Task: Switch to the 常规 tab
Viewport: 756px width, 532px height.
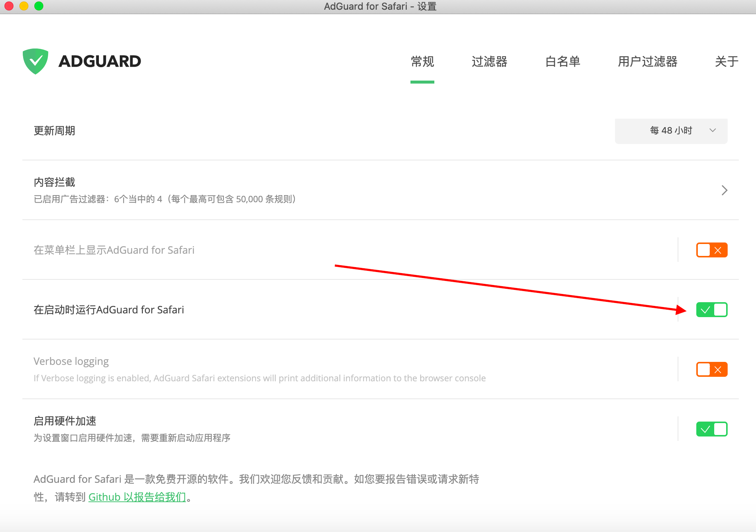Action: 422,62
